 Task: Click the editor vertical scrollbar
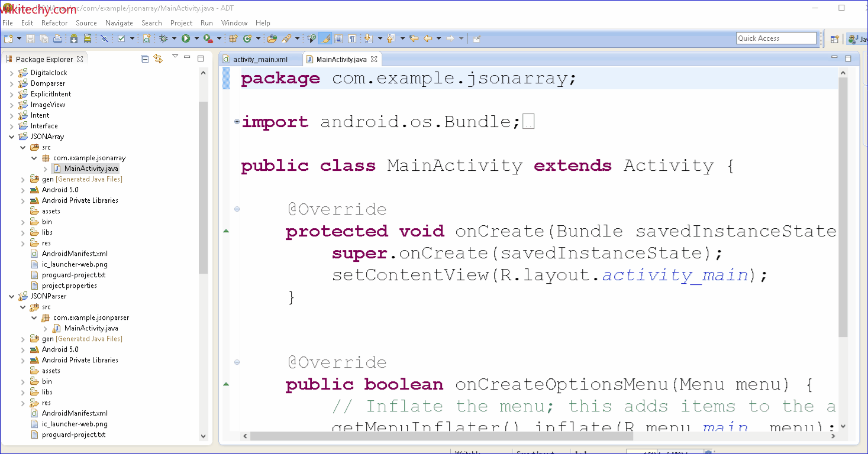(843, 207)
